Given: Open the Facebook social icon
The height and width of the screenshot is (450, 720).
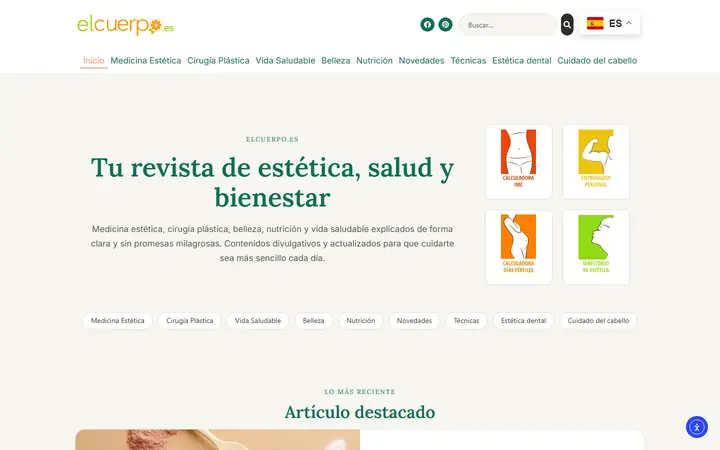Looking at the screenshot, I should coord(427,24).
